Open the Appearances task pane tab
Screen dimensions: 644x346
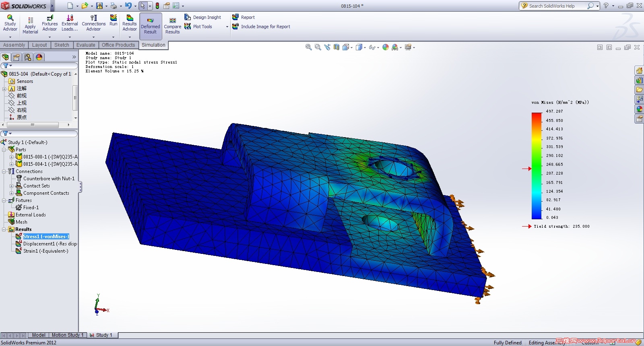pos(639,109)
